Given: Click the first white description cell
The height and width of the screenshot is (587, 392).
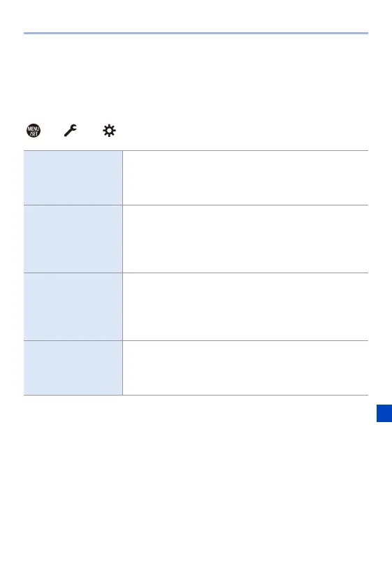Looking at the screenshot, I should pos(245,177).
